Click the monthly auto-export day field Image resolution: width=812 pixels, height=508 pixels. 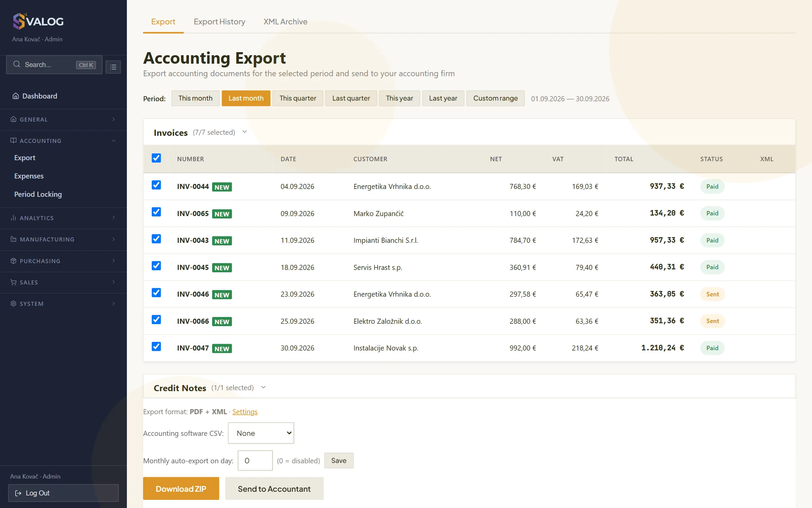tap(255, 460)
